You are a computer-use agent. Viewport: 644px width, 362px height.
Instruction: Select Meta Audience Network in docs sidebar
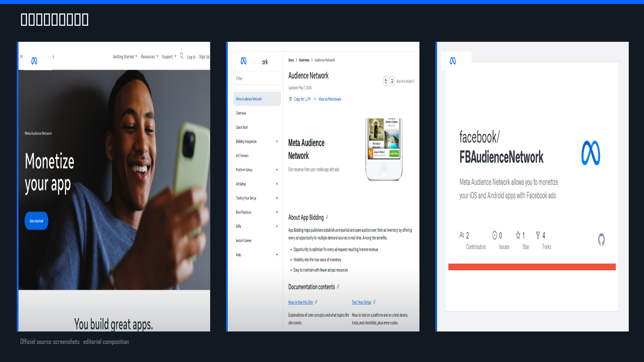[x=257, y=99]
